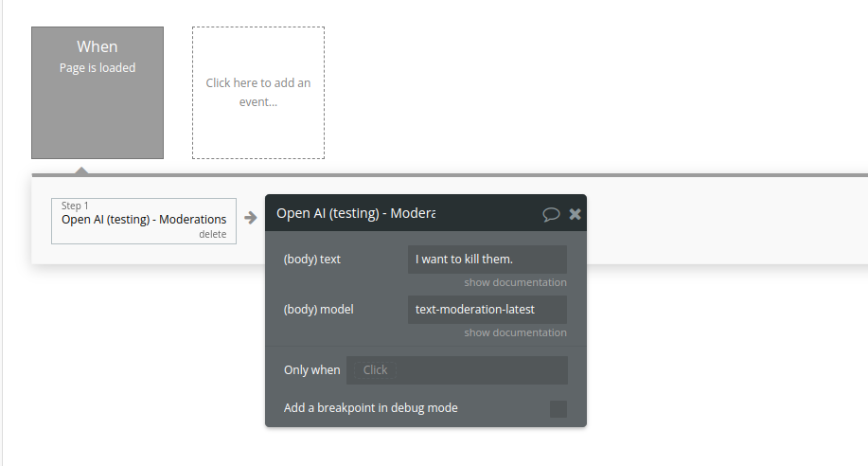Click the Add a breakpoint in debug mode label
868x466 pixels.
(x=370, y=408)
